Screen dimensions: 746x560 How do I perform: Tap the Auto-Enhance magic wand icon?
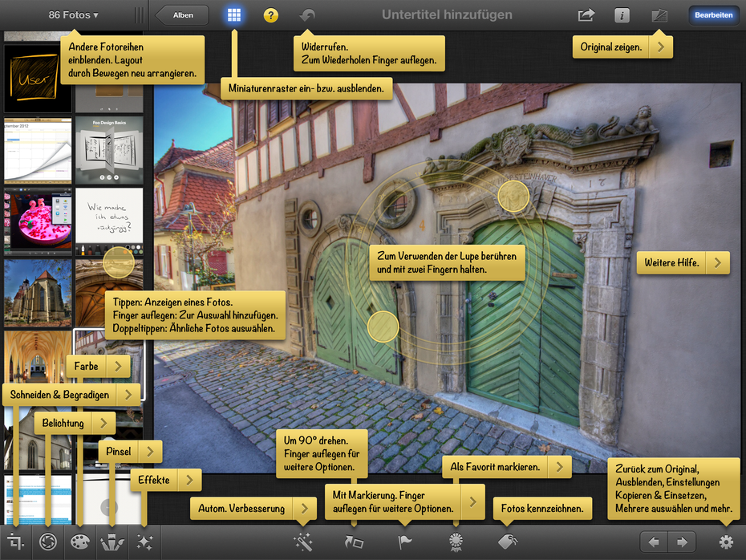[x=302, y=542]
